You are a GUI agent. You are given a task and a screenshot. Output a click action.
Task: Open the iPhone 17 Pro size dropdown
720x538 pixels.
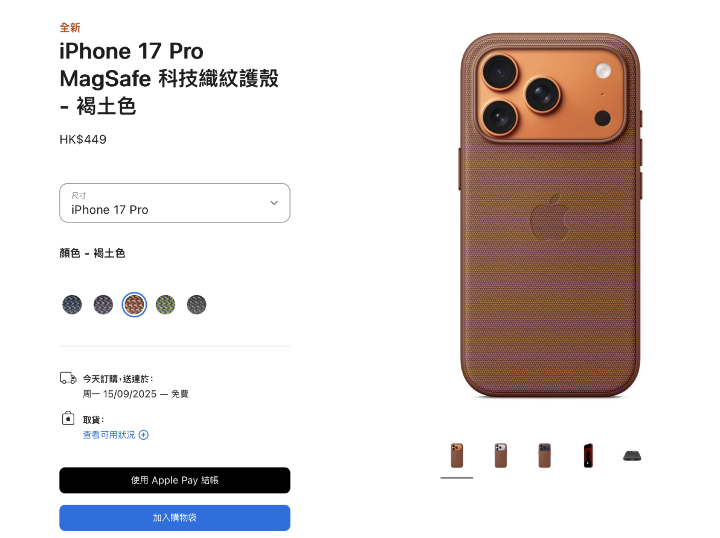[174, 203]
